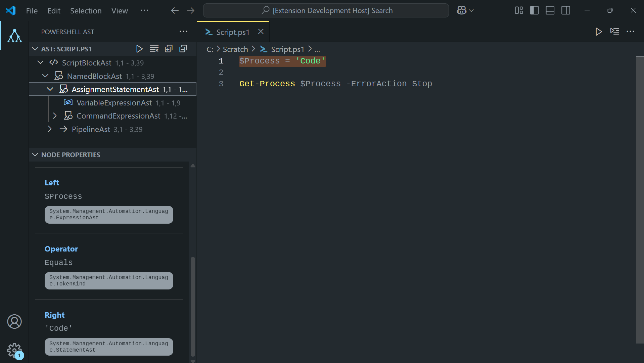This screenshot has width=644, height=363.
Task: Toggle the bottom panel
Action: (x=550, y=10)
